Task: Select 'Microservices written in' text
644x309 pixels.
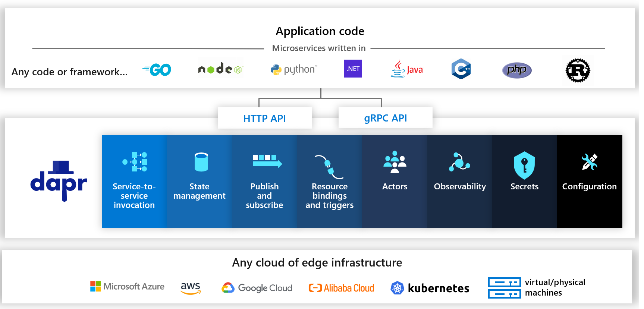Action: click(319, 48)
